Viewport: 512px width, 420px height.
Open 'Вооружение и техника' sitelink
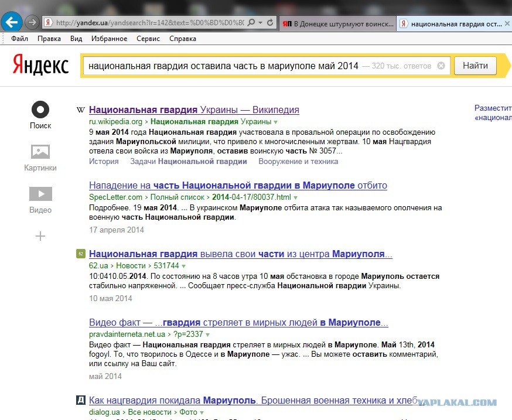298,161
